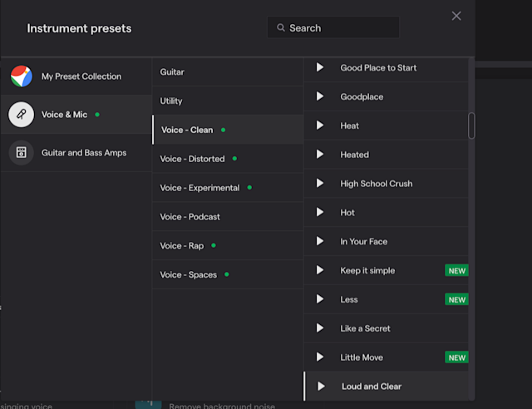The height and width of the screenshot is (409, 532).
Task: Choose the Hot preset name
Action: [x=347, y=213]
